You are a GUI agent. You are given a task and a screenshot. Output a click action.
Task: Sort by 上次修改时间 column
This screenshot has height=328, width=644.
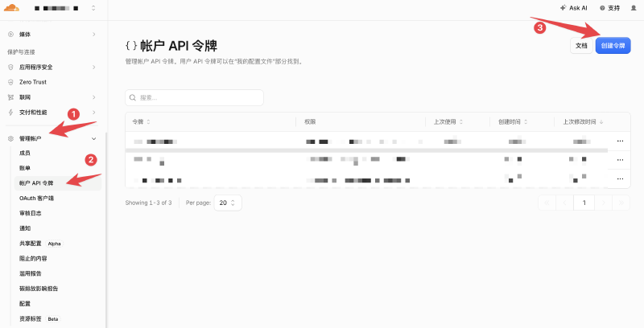(583, 121)
